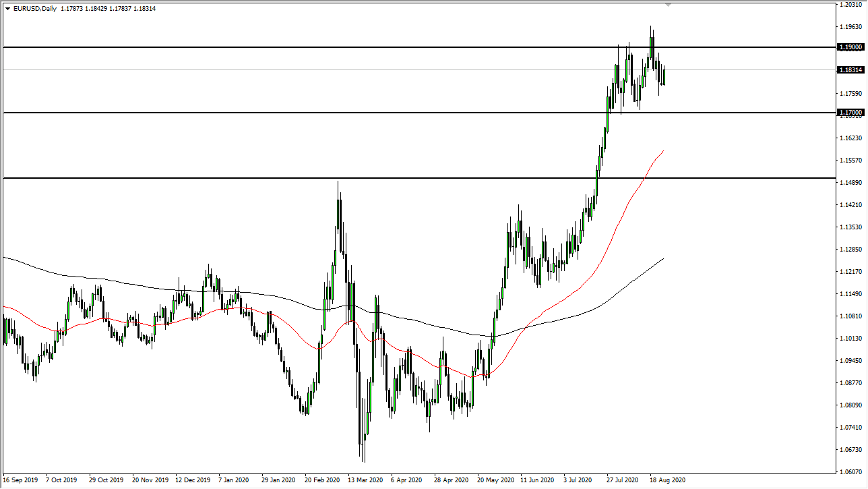Click the 1.20310 axis value
The width and height of the screenshot is (868, 489).
(x=850, y=5)
